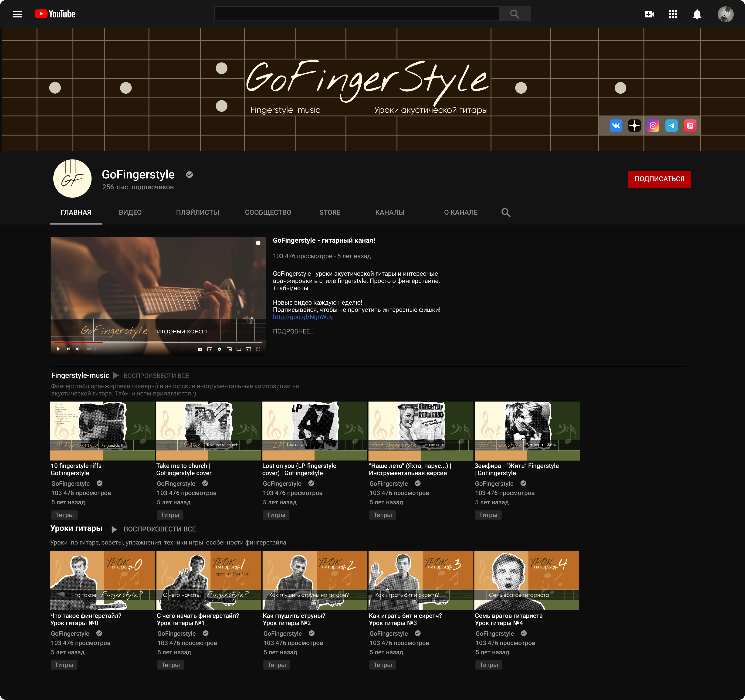
Task: Expand description with ПОДРОБНЕЕ
Action: pyautogui.click(x=293, y=331)
